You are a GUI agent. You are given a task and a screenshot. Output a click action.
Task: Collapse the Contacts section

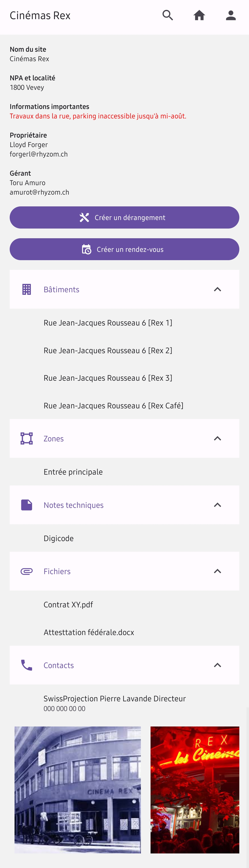tap(217, 665)
